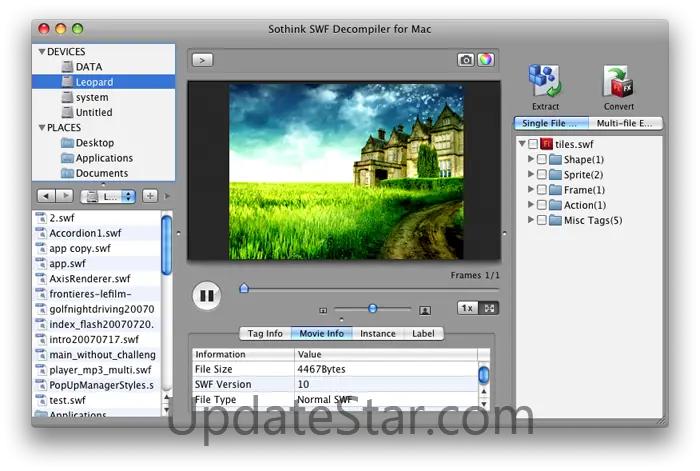Click the fit-to-window zoom icon
The width and height of the screenshot is (700, 471).
489,308
